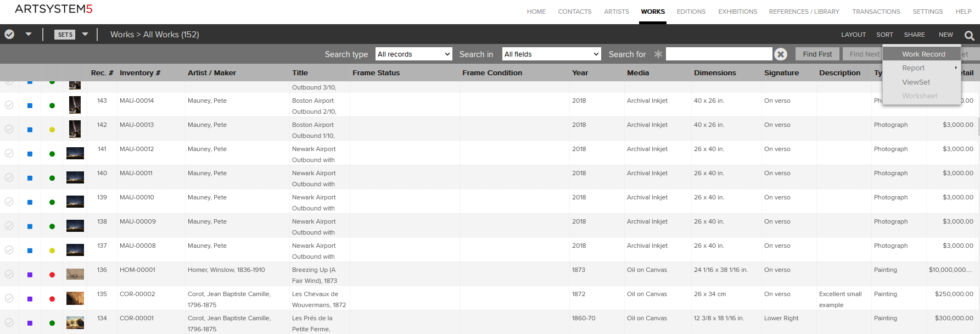This screenshot has height=334, width=980.
Task: Toggle selection checkmark for record 138
Action: point(9,226)
